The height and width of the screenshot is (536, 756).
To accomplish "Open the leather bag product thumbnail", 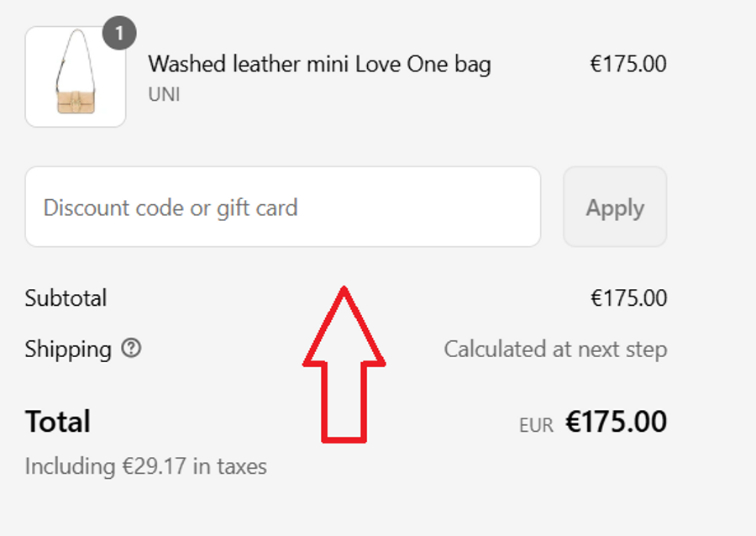I will (75, 77).
